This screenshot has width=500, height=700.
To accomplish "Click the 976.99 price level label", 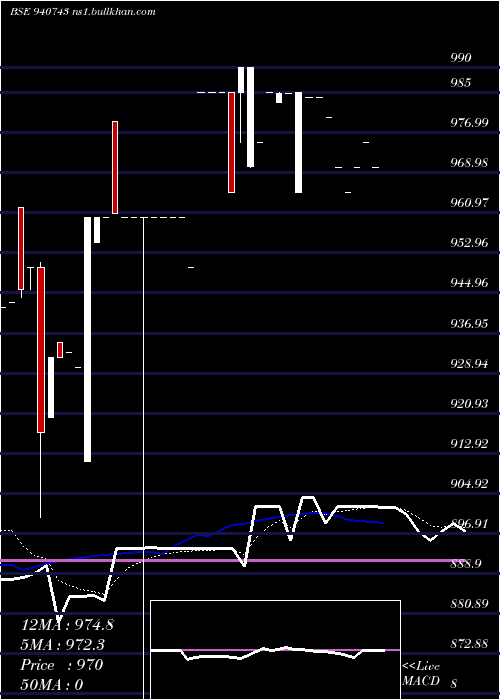I will (469, 123).
